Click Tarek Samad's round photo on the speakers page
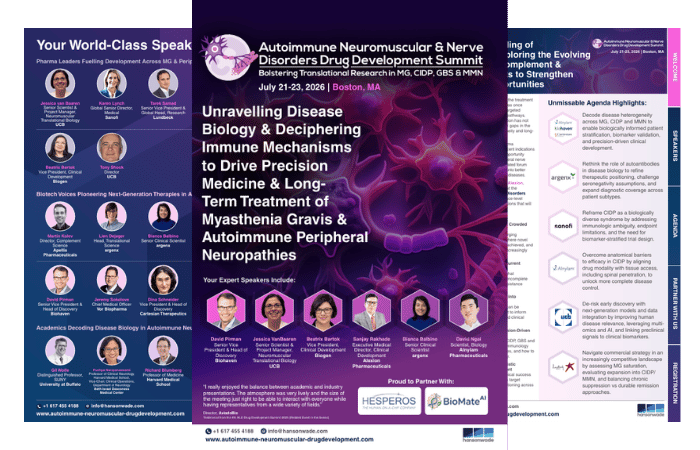 [x=163, y=83]
